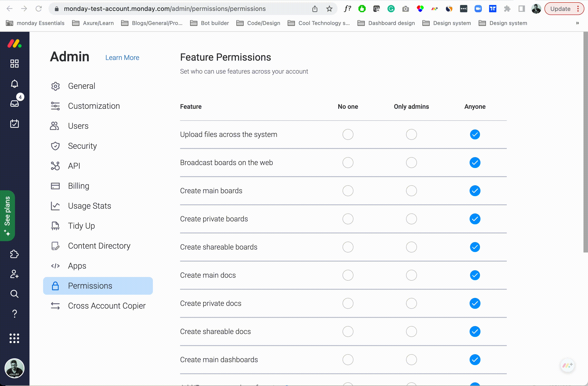Open the workspaces grid icon
The height and width of the screenshot is (386, 588).
(x=14, y=64)
